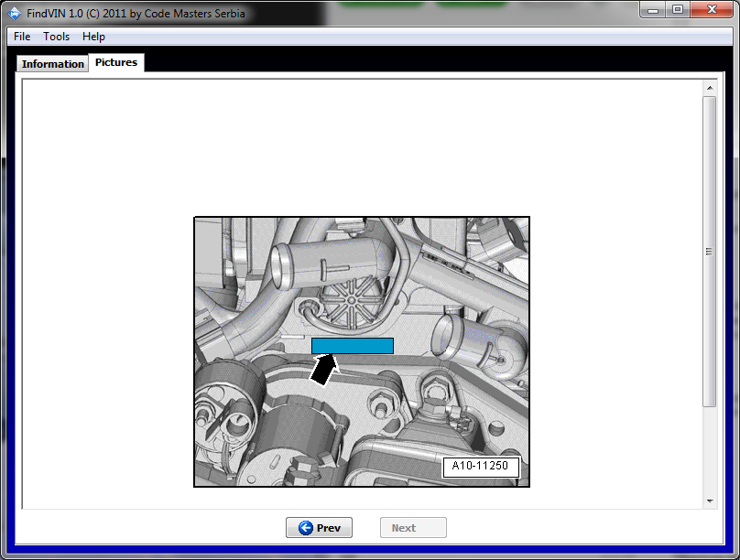Click the vertical scrollbar thumb
This screenshot has width=740, height=560.
click(x=710, y=252)
